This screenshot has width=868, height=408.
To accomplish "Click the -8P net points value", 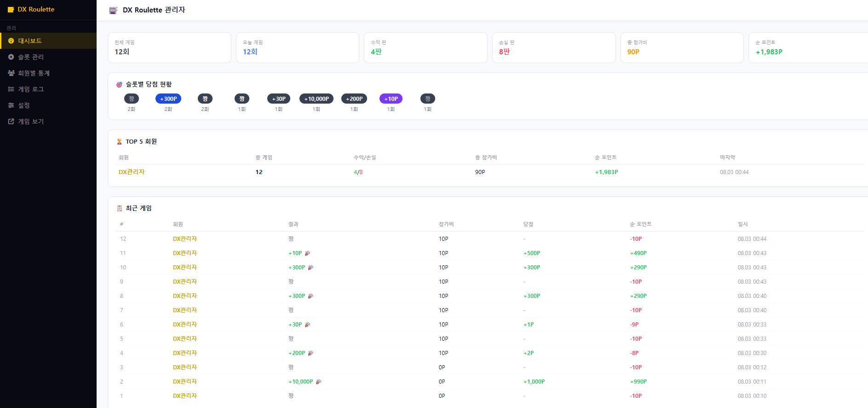I will 634,353.
